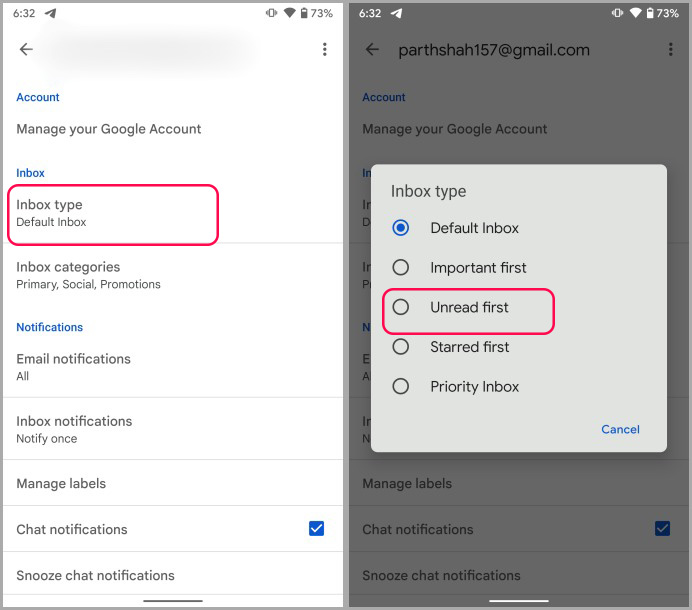Tap dimmed Manage your Google Account on right
Screen dimensions: 692x610
pos(455,129)
